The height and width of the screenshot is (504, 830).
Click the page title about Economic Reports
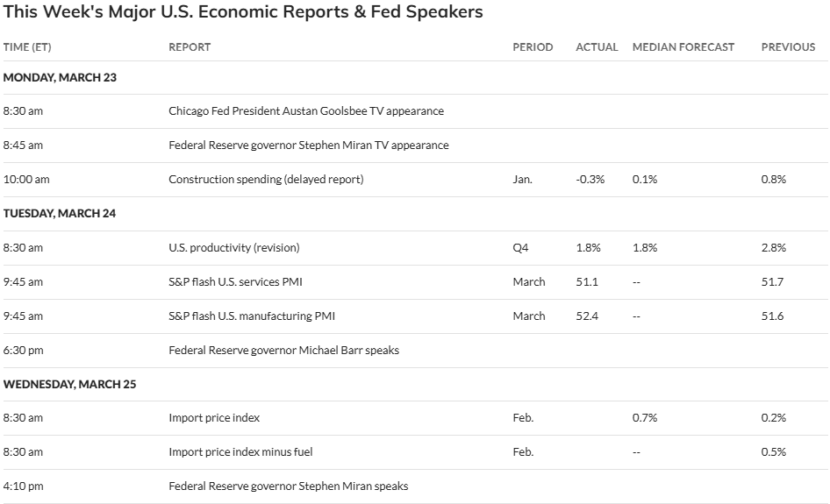[243, 13]
